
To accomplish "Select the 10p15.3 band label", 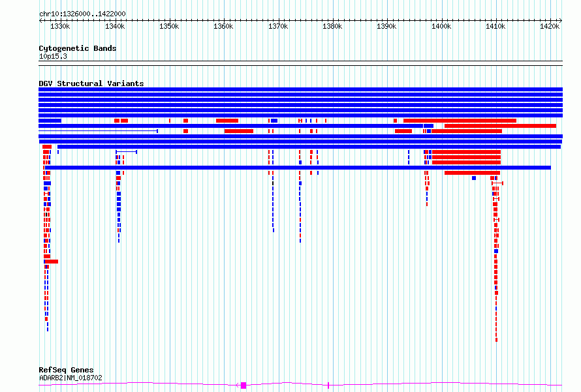I will [53, 56].
